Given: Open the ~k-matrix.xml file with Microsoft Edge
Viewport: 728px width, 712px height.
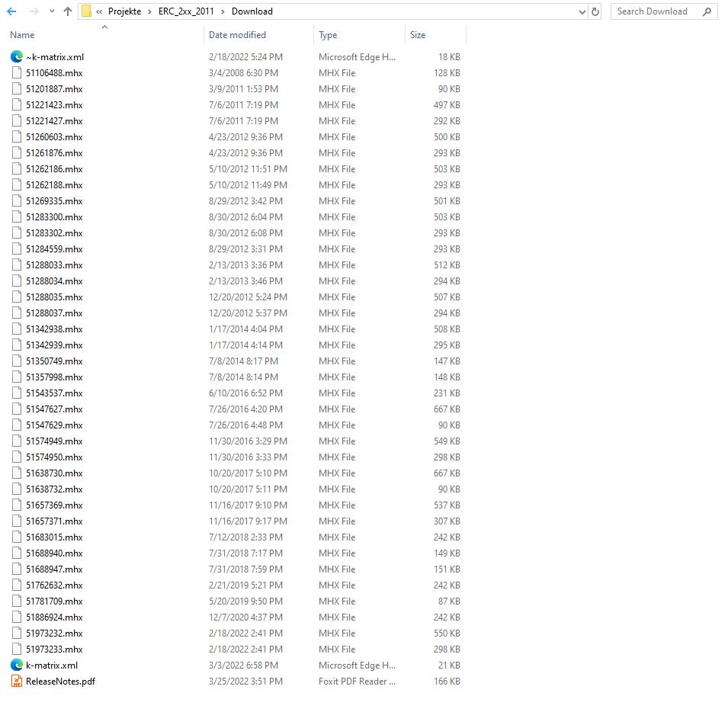Looking at the screenshot, I should coord(17,56).
